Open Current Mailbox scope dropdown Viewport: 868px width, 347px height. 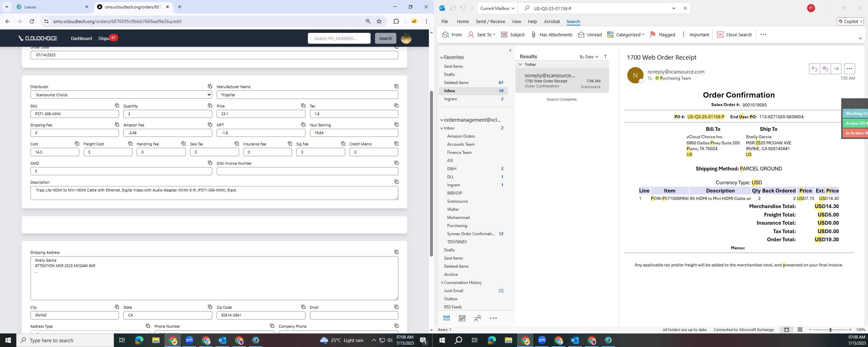[497, 8]
